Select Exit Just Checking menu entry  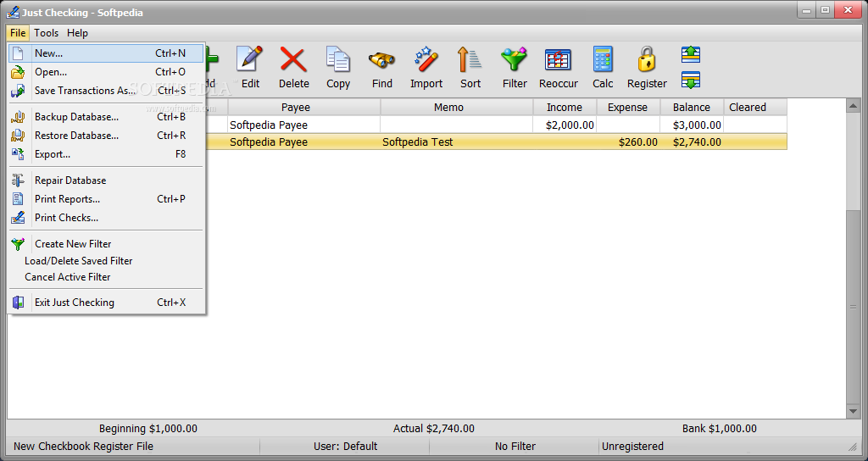tap(106, 303)
